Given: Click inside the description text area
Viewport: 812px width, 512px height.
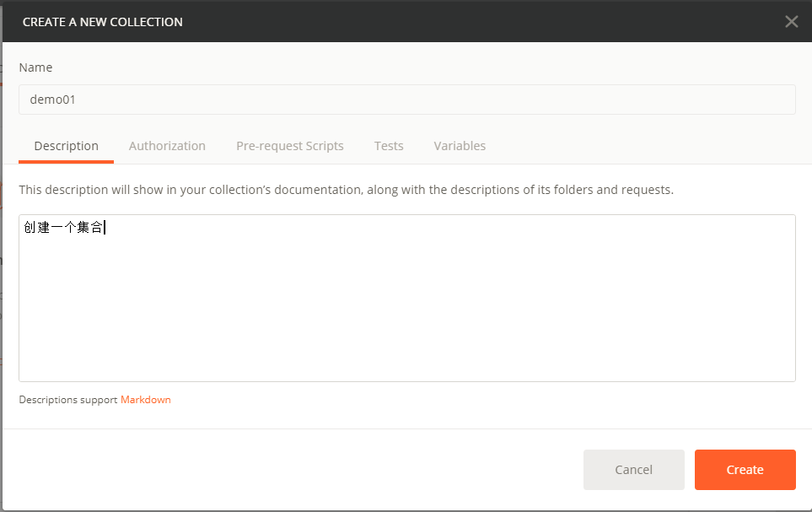Looking at the screenshot, I should point(407,298).
